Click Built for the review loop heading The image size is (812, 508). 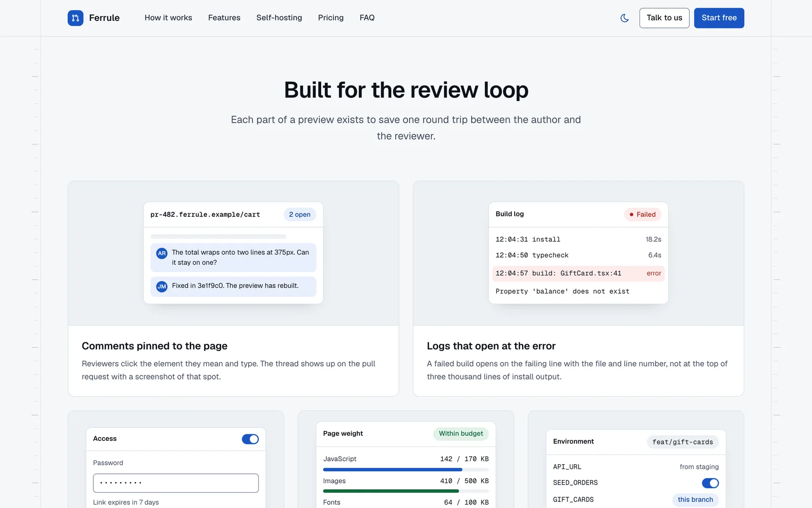point(406,90)
